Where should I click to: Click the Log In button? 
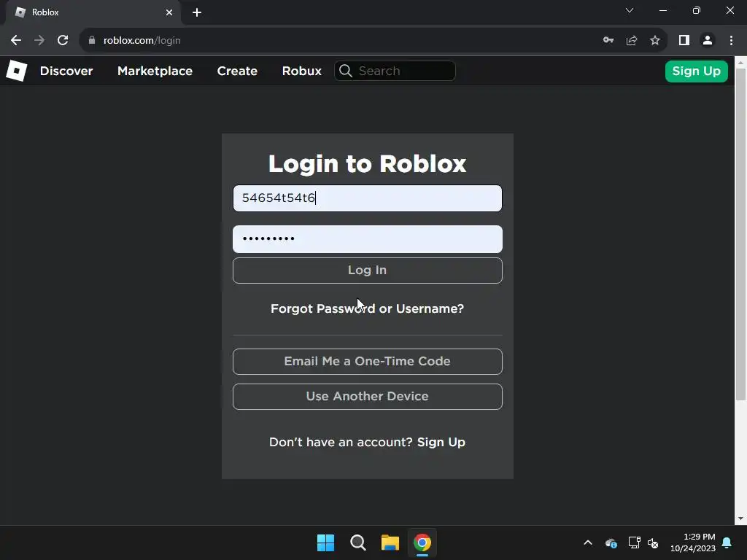(368, 271)
